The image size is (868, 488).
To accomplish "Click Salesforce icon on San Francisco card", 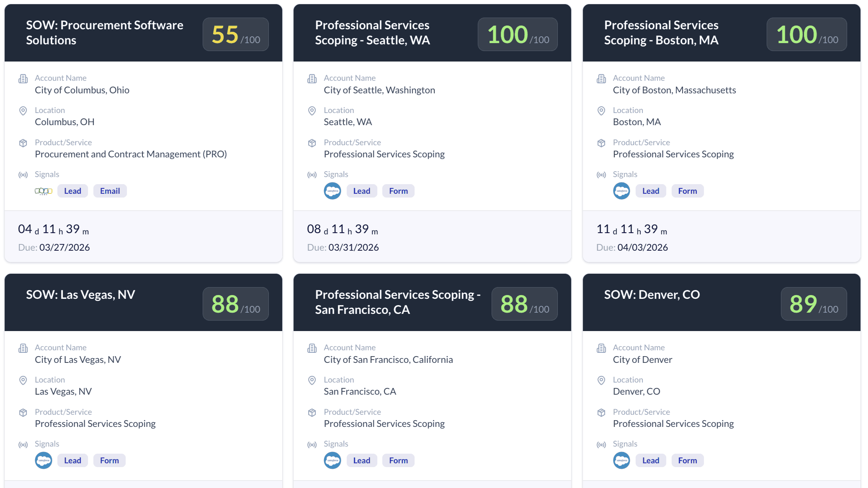I will click(x=332, y=460).
